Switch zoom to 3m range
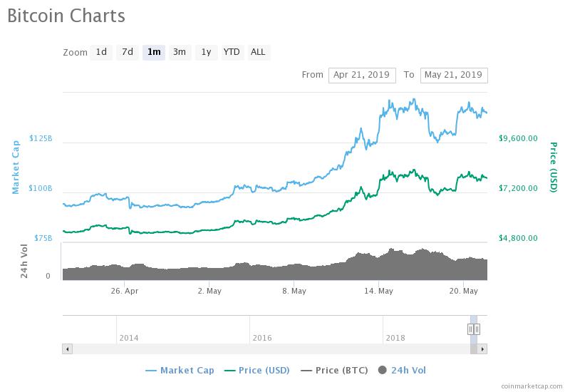The height and width of the screenshot is (392, 570). (180, 52)
